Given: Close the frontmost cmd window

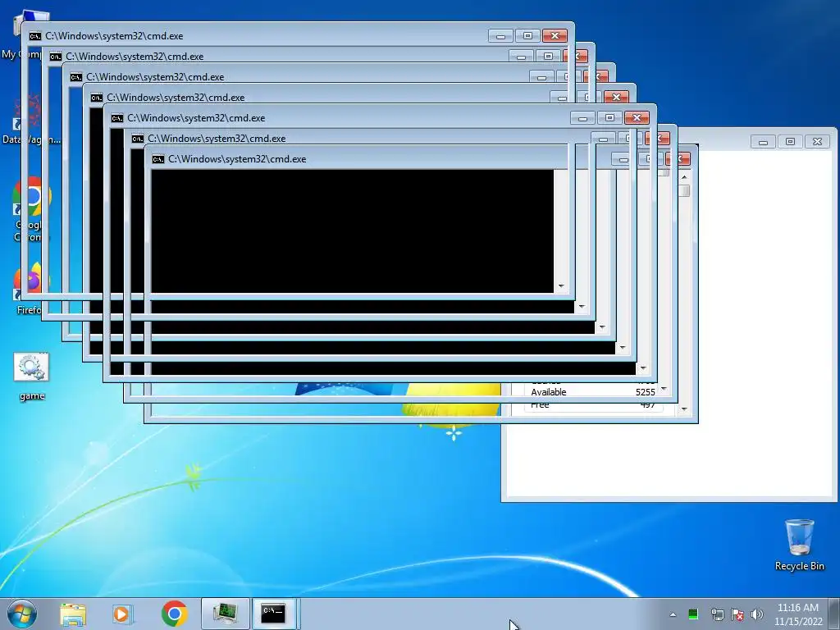Looking at the screenshot, I should (x=555, y=36).
